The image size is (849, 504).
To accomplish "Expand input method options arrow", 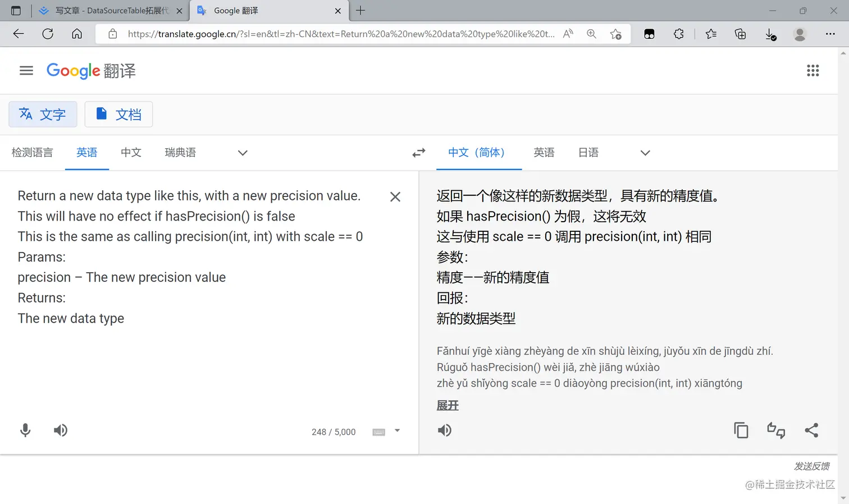I will 397,431.
